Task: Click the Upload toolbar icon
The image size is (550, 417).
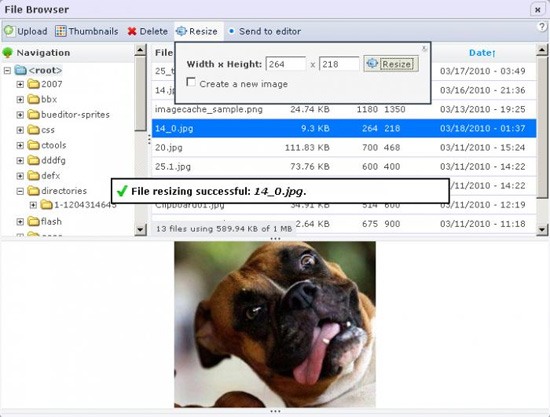Action: pyautogui.click(x=9, y=31)
